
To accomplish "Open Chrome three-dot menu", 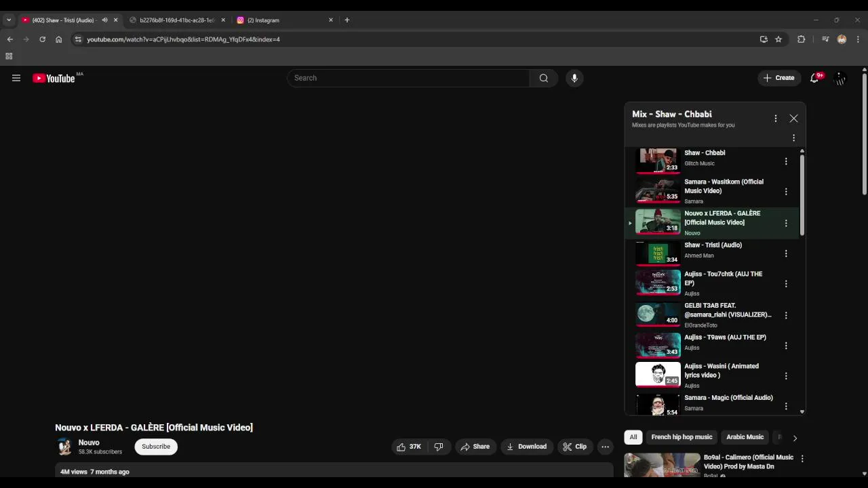I will [x=858, y=39].
